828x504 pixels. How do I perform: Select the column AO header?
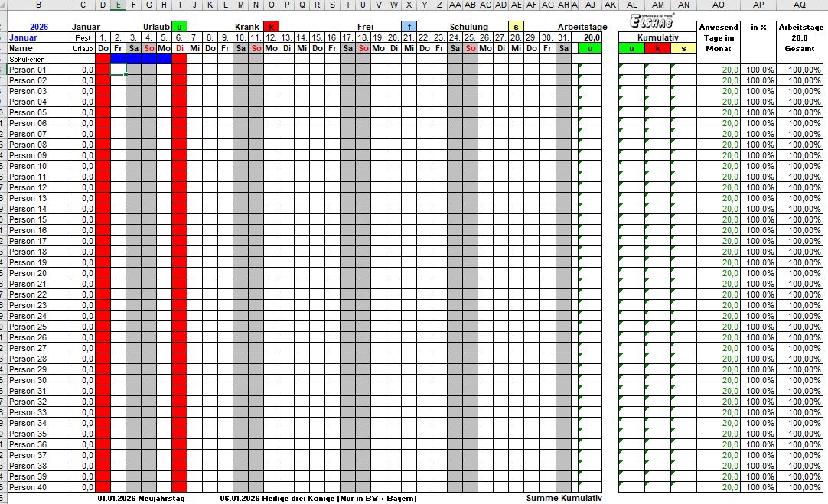(718, 5)
